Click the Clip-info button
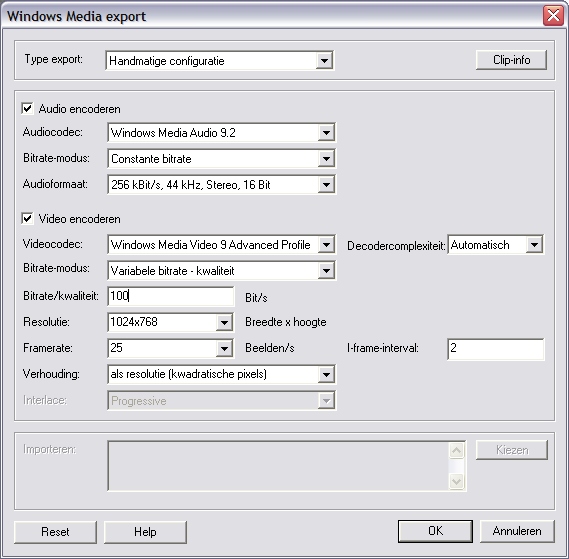569x559 pixels. (511, 60)
